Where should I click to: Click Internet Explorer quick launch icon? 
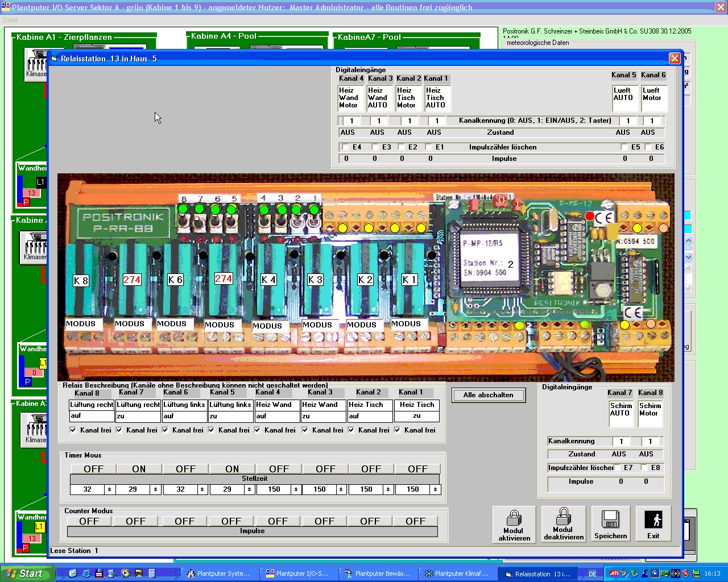coord(86,573)
